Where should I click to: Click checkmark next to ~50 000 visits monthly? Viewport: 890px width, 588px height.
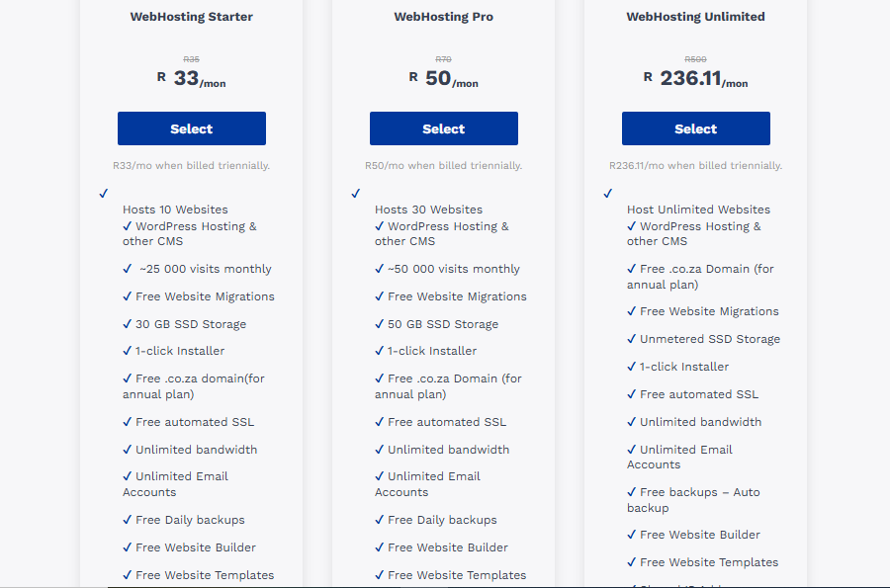379,268
